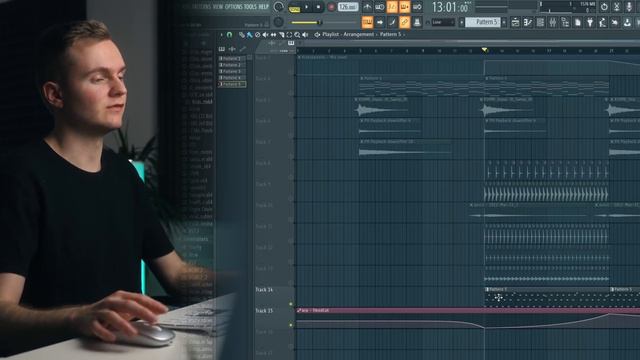The height and width of the screenshot is (360, 640).
Task: Click the Stop button in transport
Action: [318, 7]
